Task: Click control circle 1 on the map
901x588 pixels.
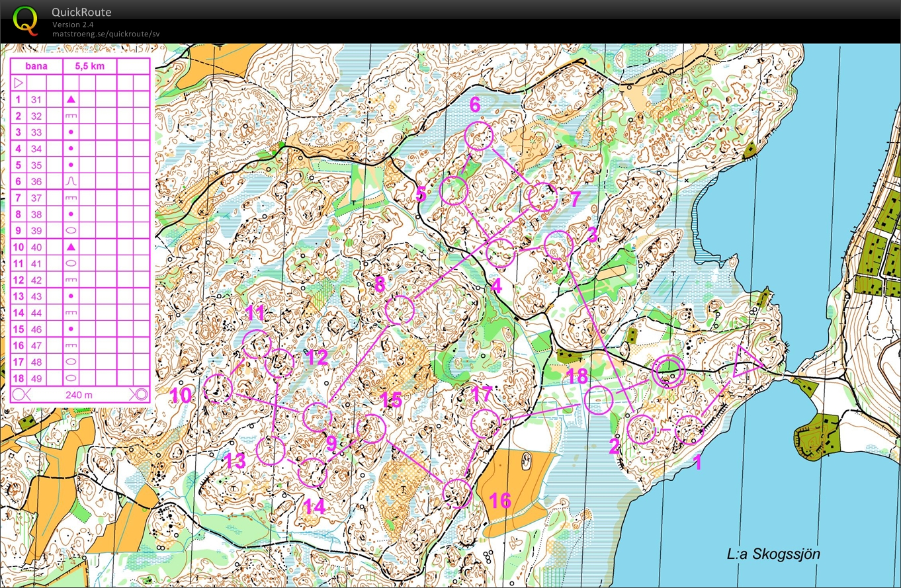Action: [x=690, y=431]
